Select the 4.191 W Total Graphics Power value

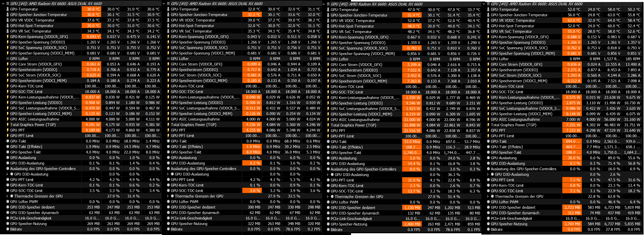tap(91, 125)
